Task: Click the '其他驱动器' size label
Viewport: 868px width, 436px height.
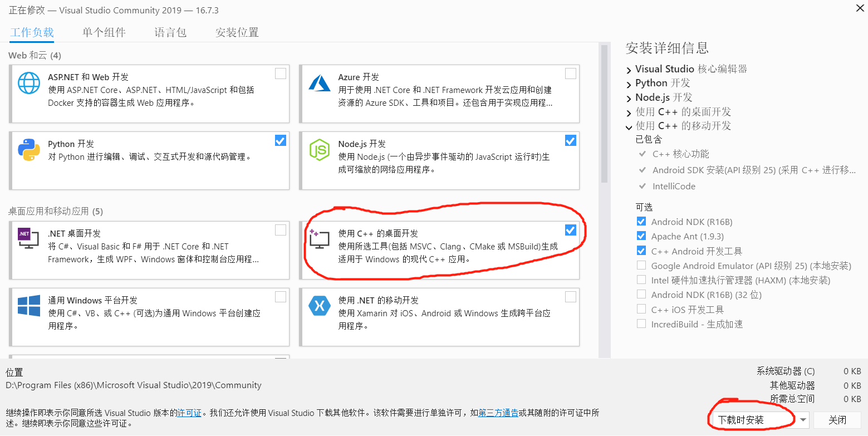Action: 792,385
